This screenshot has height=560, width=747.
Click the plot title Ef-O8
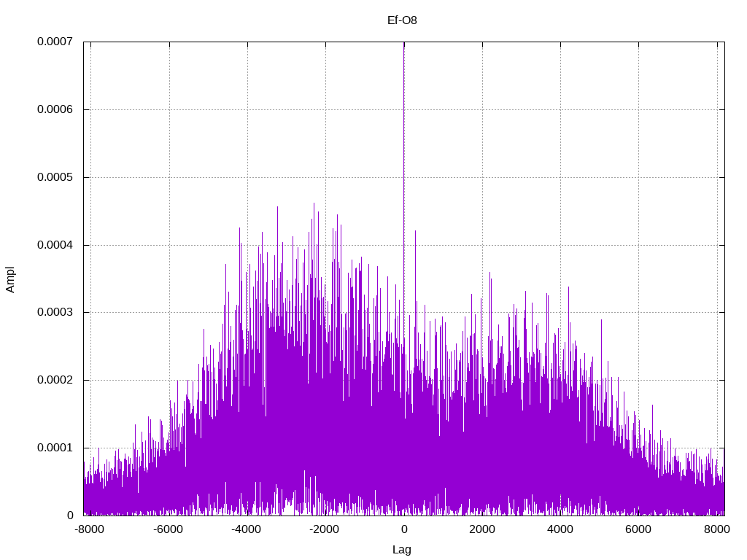click(x=402, y=20)
